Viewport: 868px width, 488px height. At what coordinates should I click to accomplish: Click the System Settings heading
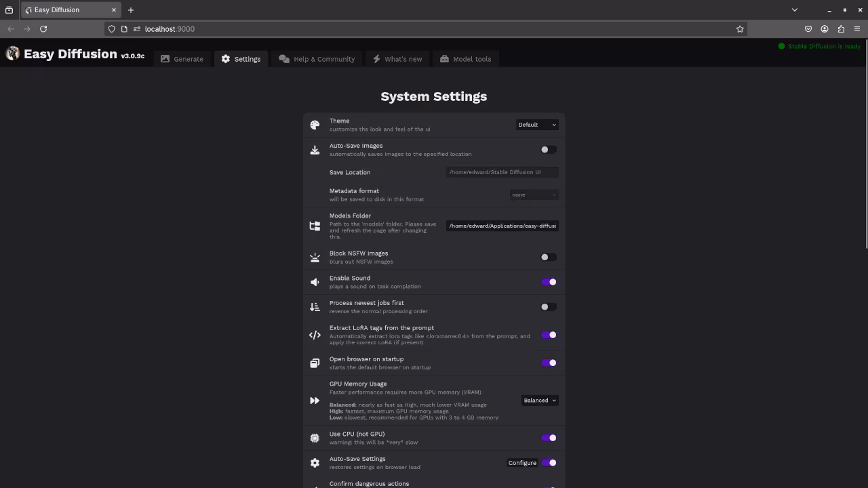point(434,96)
